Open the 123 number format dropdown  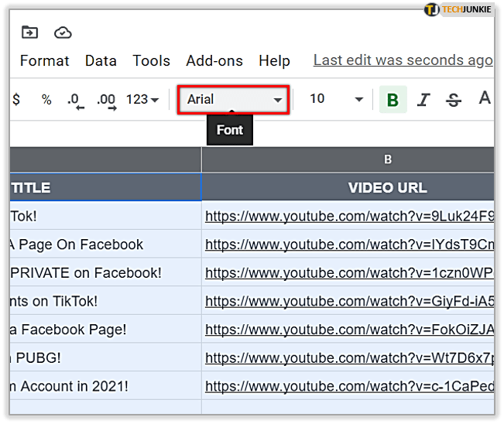point(142,100)
